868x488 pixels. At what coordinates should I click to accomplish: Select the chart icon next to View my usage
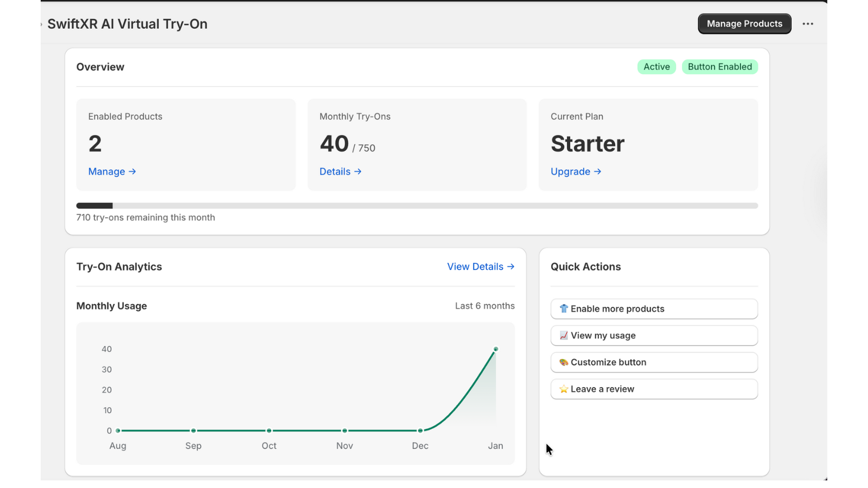coord(564,335)
